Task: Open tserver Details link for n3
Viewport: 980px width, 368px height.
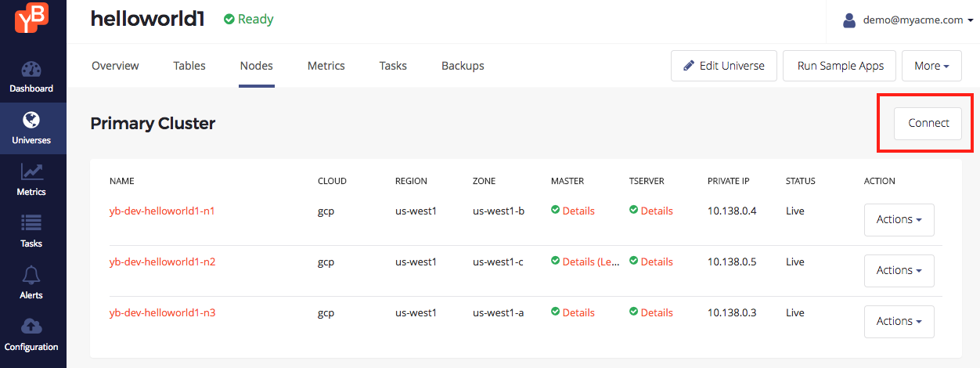Action: (x=657, y=312)
